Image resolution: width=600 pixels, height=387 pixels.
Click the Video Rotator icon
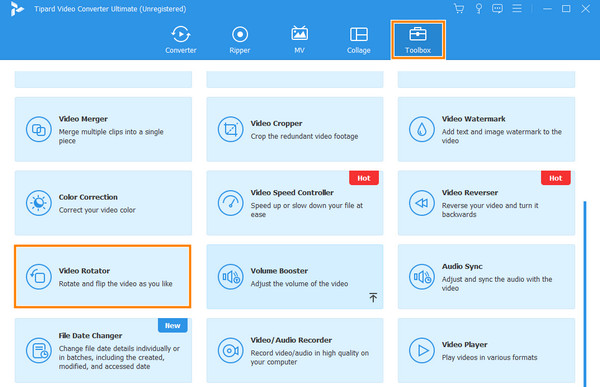39,276
